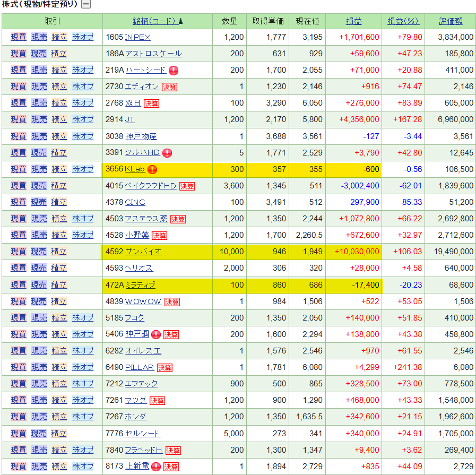Sort the table by 銘柄(コード) header
This screenshot has width=476, height=475.
coord(154,21)
